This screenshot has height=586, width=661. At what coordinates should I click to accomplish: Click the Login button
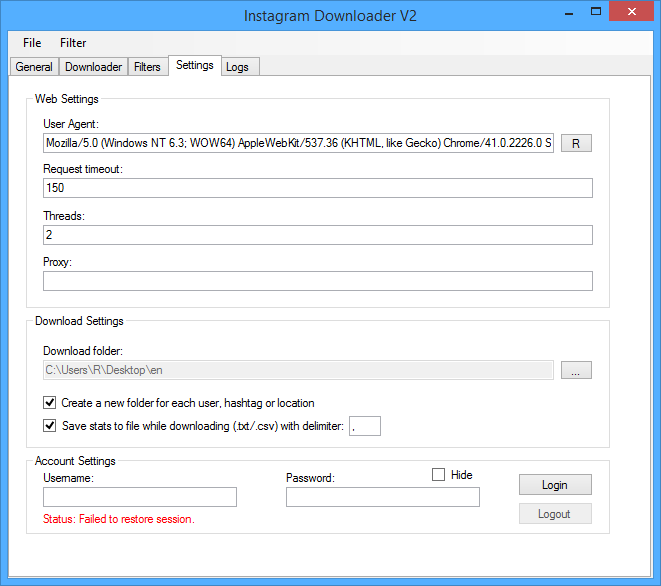click(x=555, y=485)
